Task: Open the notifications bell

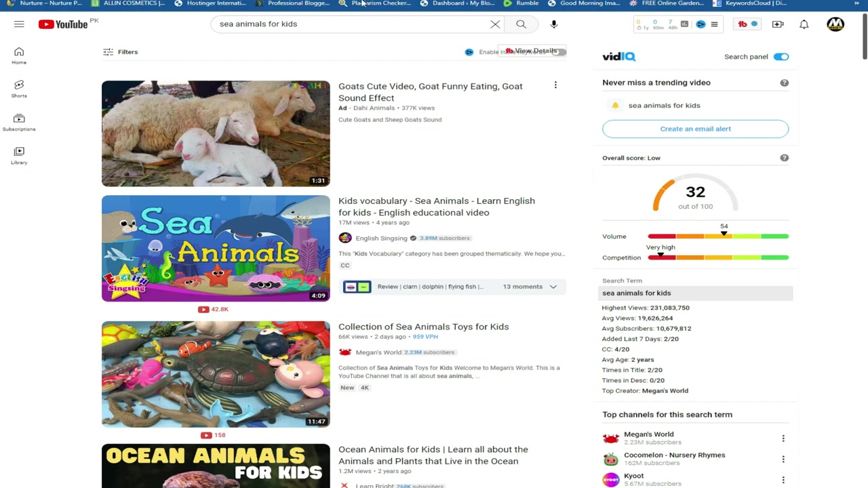Action: pyautogui.click(x=804, y=24)
